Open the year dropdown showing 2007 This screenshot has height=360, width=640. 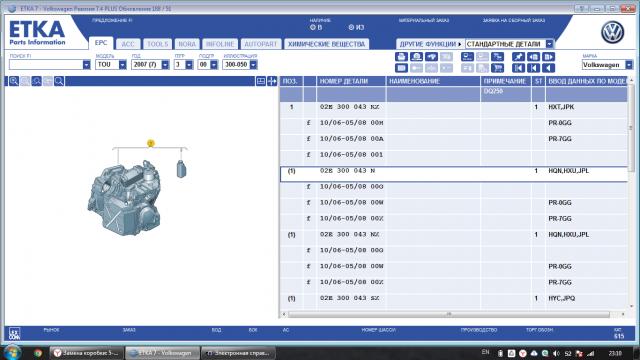[165, 64]
